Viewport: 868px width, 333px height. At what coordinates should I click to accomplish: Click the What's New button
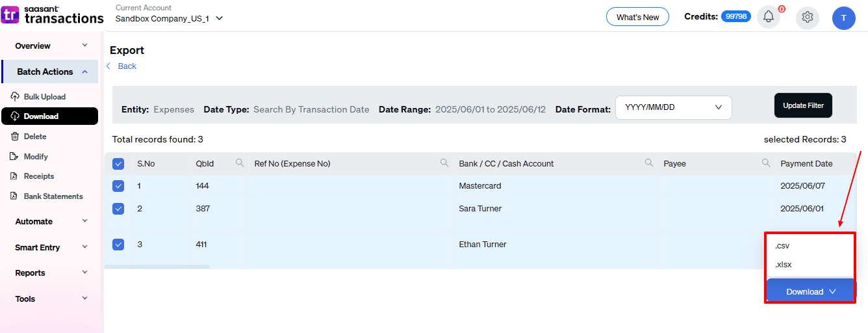tap(637, 17)
